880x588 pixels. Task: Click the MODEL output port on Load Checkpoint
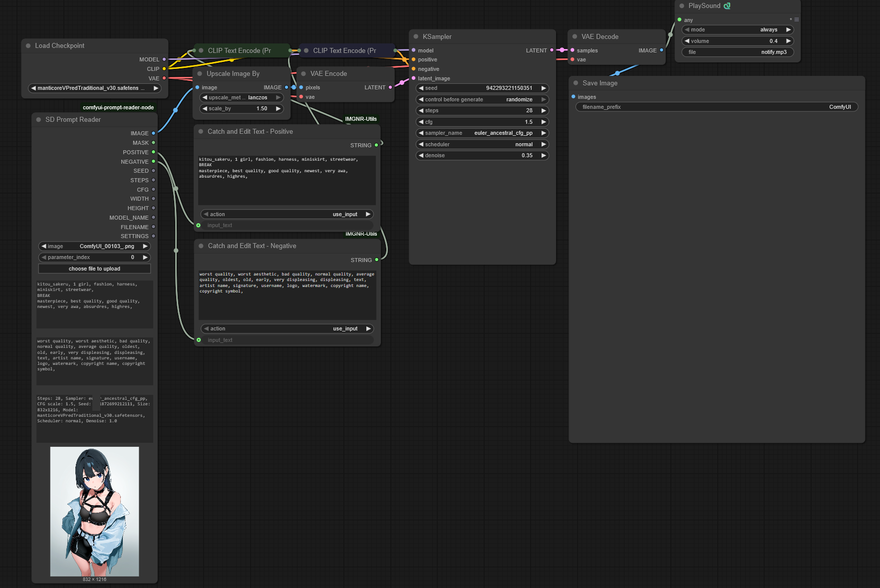[164, 59]
